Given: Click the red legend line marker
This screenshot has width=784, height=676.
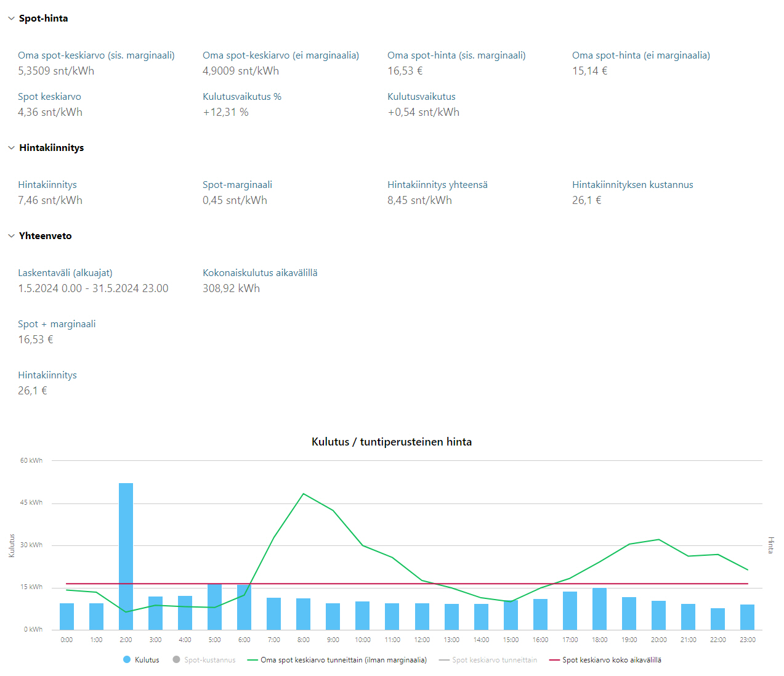Looking at the screenshot, I should coord(554,660).
